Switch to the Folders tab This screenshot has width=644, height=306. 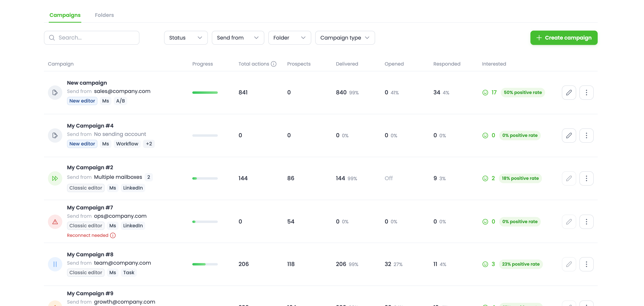[104, 15]
